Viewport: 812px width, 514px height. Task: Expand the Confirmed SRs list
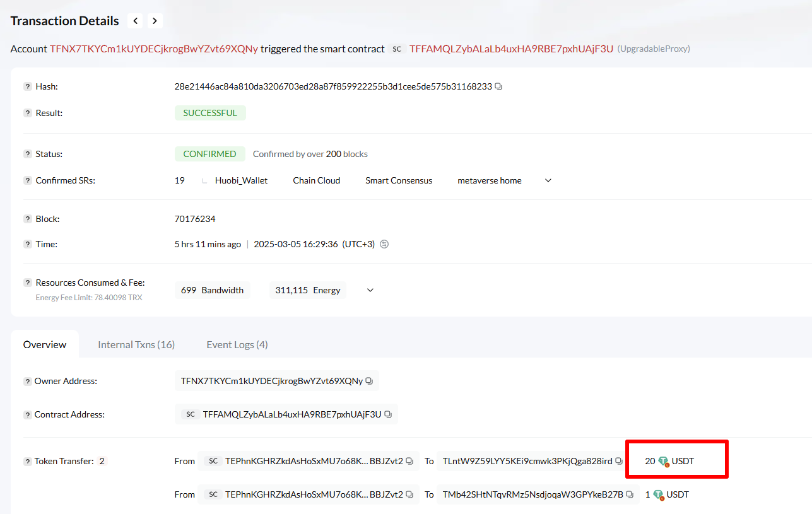click(548, 180)
